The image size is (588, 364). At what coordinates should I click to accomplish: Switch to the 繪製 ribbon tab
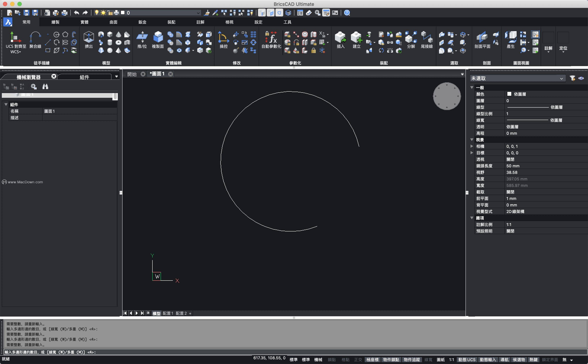click(55, 22)
